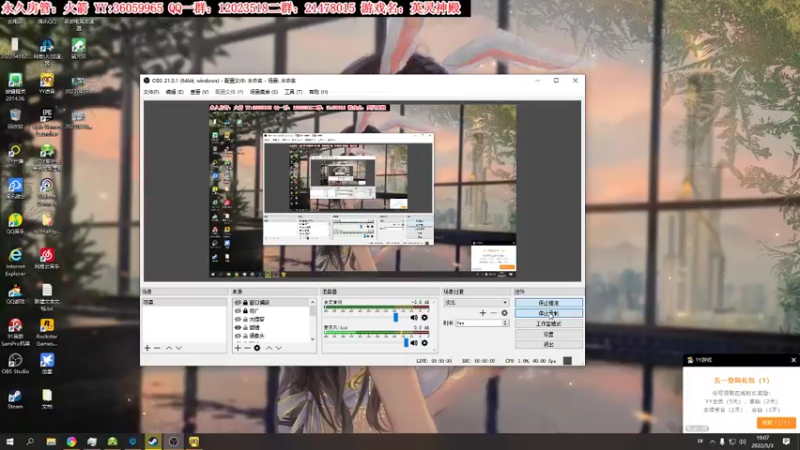Click the 时长 duration spinner arrows
Screen dimensions: 800x450
[x=506, y=323]
